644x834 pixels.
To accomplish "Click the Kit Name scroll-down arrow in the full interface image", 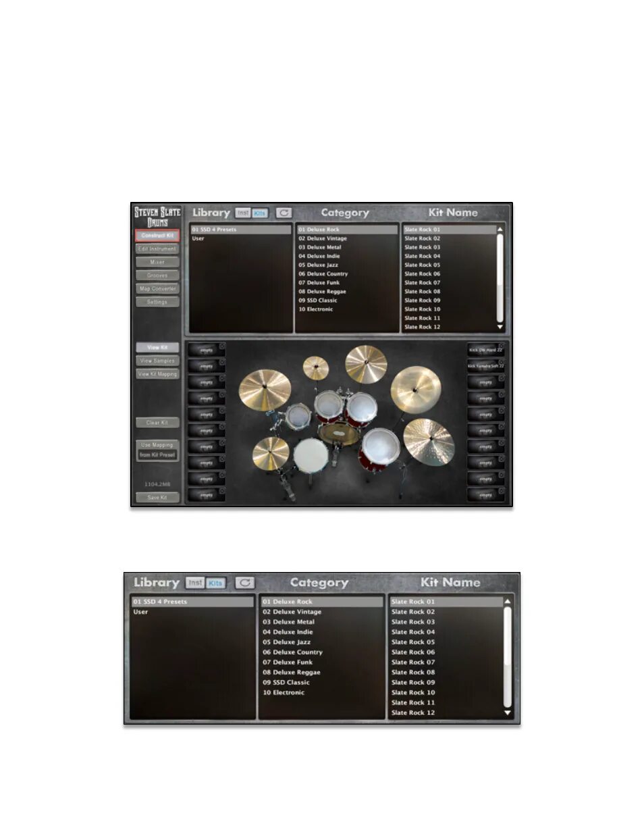I will click(500, 327).
